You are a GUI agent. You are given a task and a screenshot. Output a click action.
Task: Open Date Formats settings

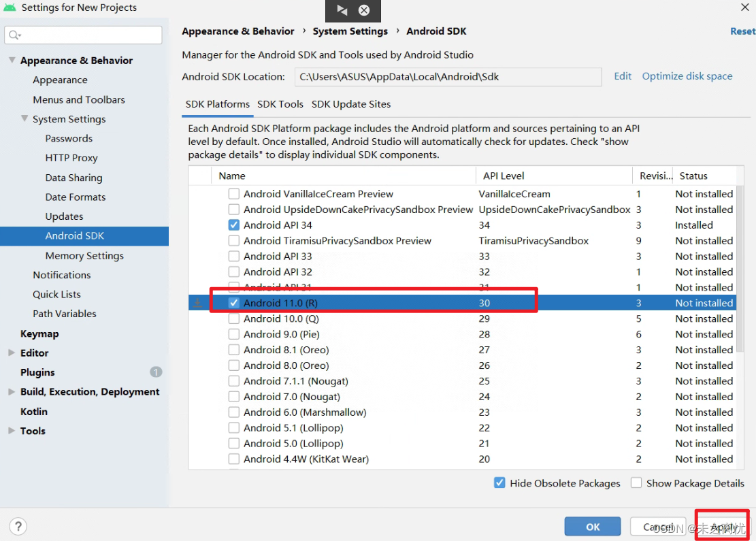[x=76, y=197]
